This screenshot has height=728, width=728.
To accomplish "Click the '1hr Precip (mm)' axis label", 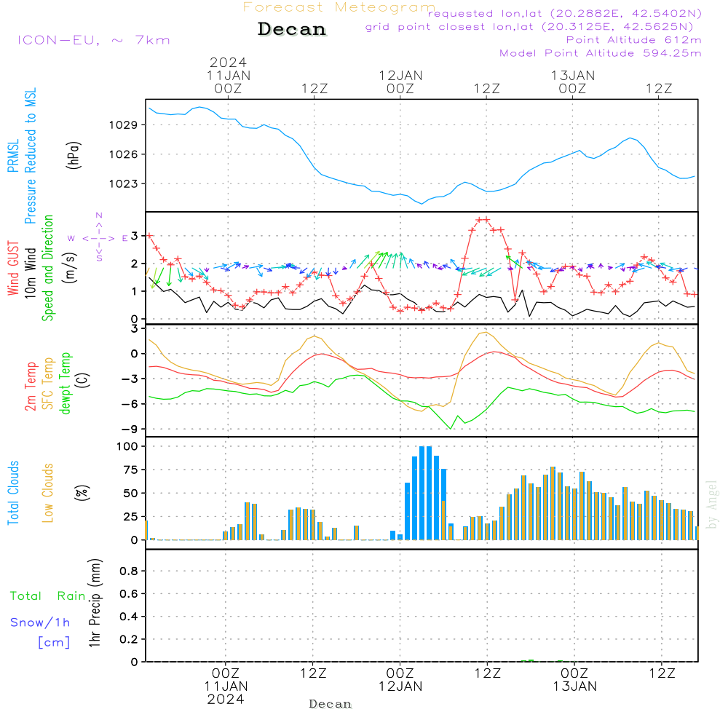I will coord(95,603).
